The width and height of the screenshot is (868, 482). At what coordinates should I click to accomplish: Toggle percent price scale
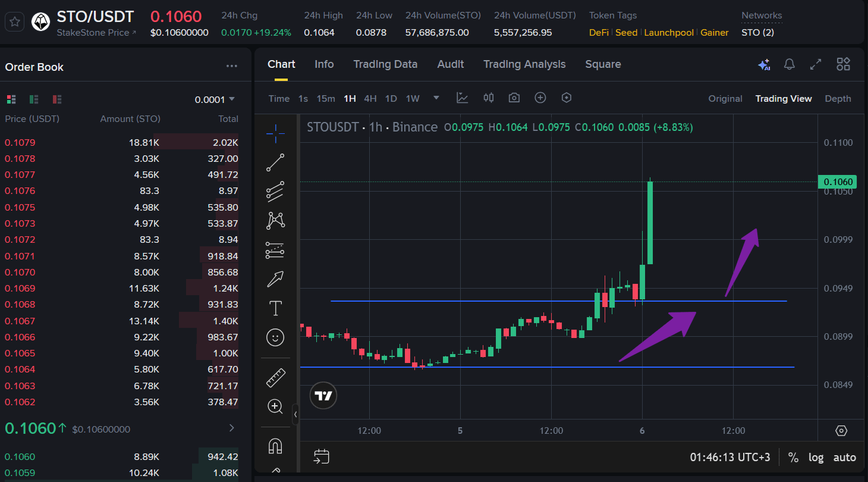(x=793, y=458)
